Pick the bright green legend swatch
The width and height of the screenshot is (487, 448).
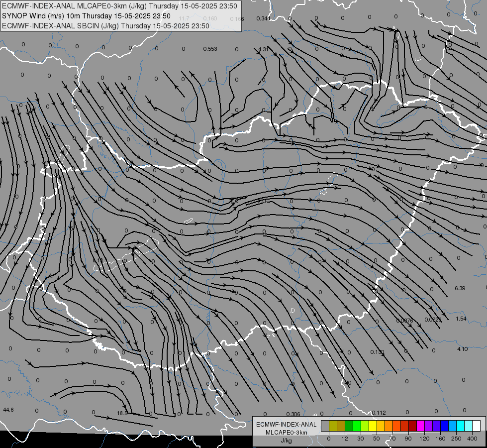(x=357, y=426)
